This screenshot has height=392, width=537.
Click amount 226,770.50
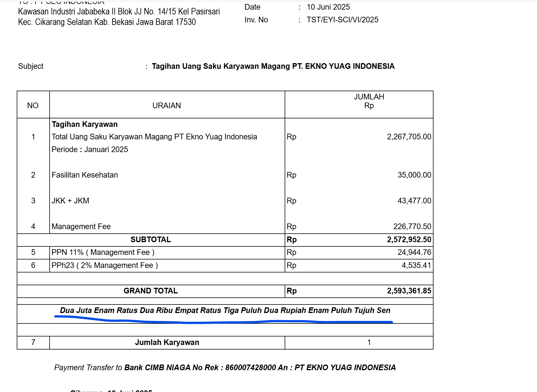(x=412, y=227)
